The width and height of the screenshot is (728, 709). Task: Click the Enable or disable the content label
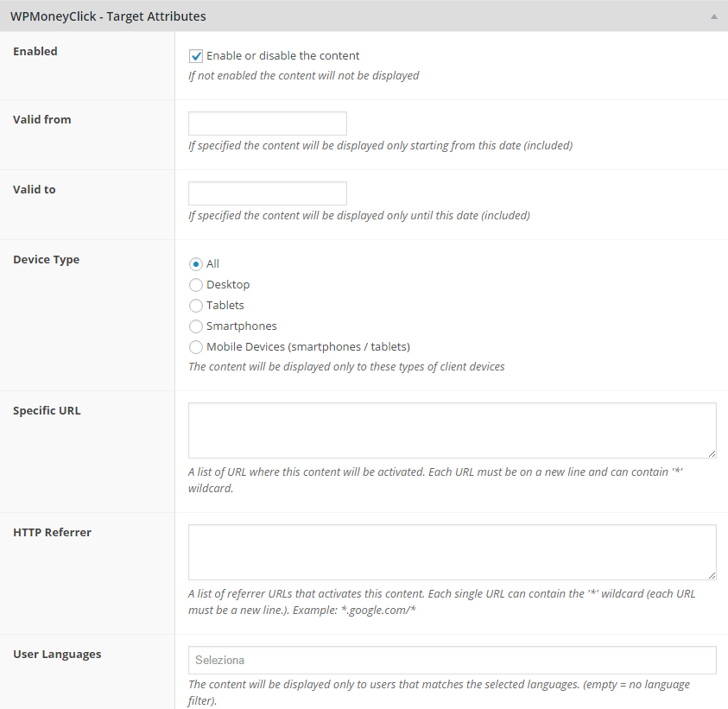click(x=282, y=56)
